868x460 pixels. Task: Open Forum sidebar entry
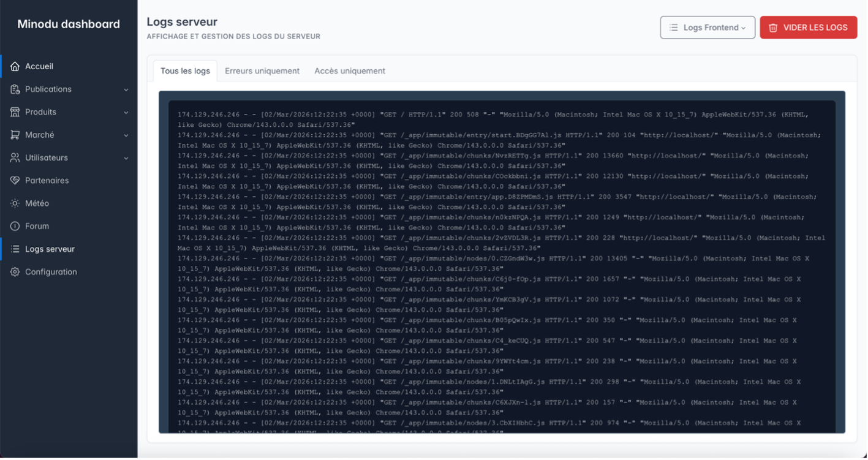(69, 227)
